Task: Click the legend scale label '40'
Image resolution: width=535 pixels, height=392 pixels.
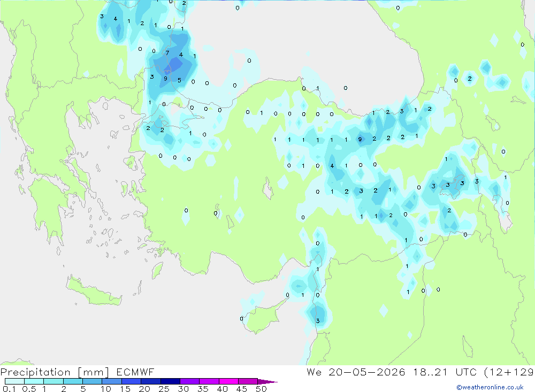Action: pyautogui.click(x=222, y=389)
